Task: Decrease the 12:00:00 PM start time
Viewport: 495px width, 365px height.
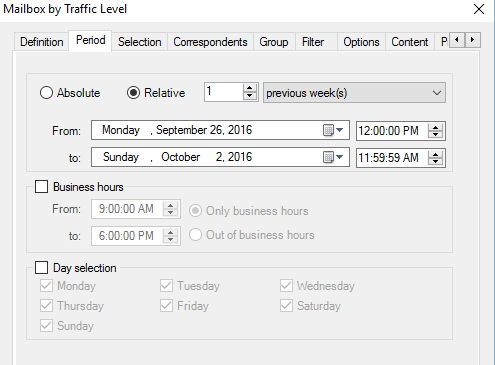Action: pos(435,134)
